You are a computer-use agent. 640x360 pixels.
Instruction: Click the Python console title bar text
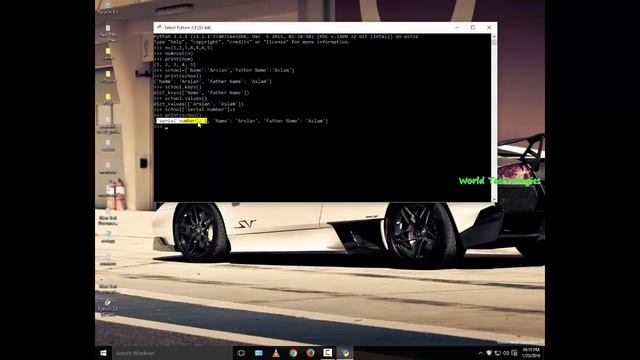pyautogui.click(x=187, y=27)
